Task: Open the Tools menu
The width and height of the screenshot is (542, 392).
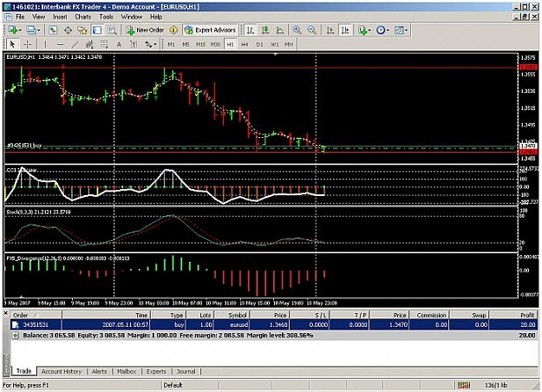Action: (106, 16)
